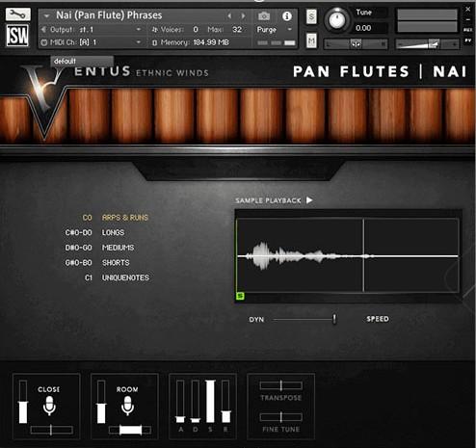Viewport: 476px width, 448px height.
Task: Close the instrument with X button
Action: pos(467,10)
